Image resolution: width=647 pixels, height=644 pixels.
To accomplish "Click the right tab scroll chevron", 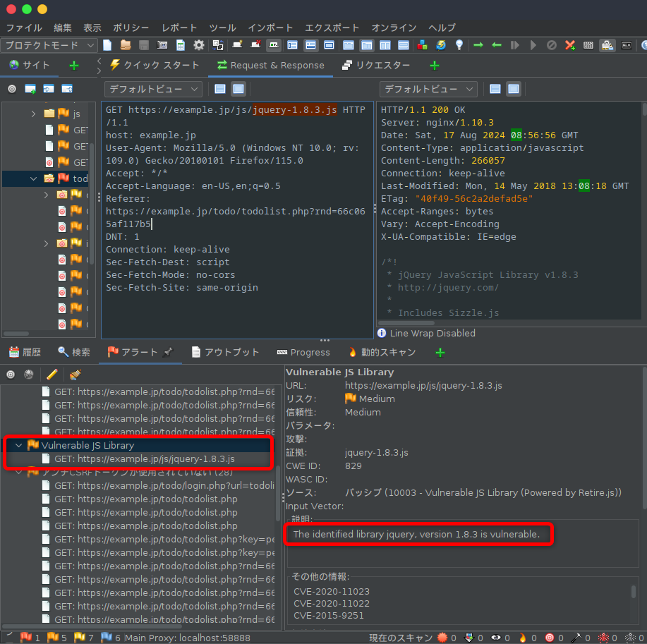I will [x=99, y=71].
